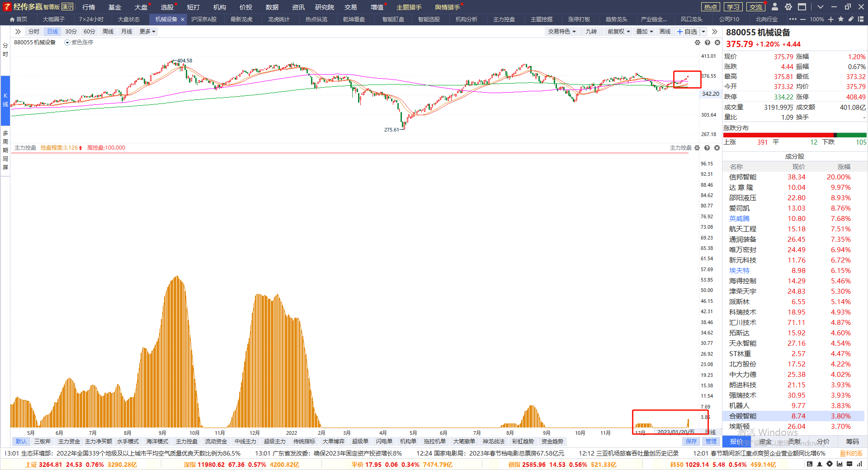The width and height of the screenshot is (868, 470).
Task: Open the 自选 arrow dropdown
Action: pyautogui.click(x=703, y=32)
